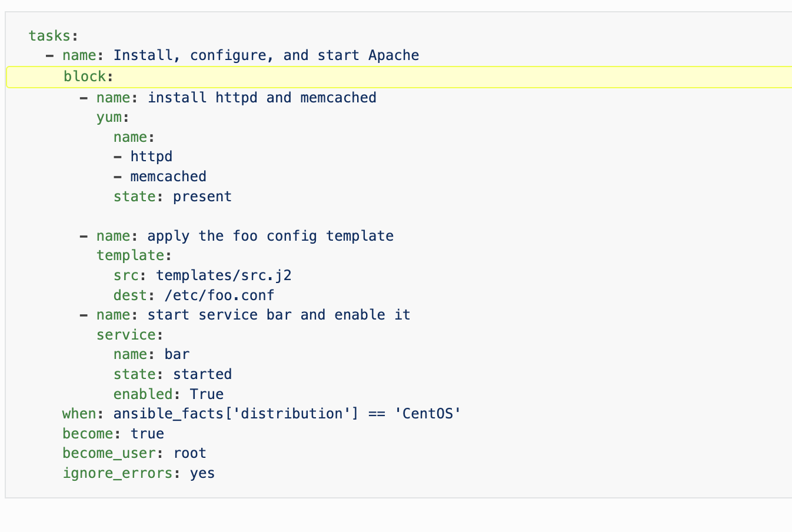Click the 'template:' module key
The image size is (792, 532).
[134, 255]
